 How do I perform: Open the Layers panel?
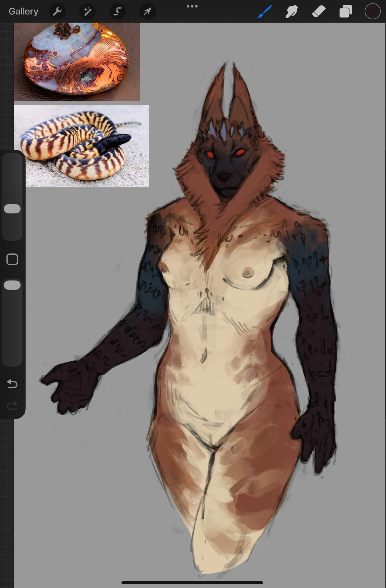pos(345,11)
